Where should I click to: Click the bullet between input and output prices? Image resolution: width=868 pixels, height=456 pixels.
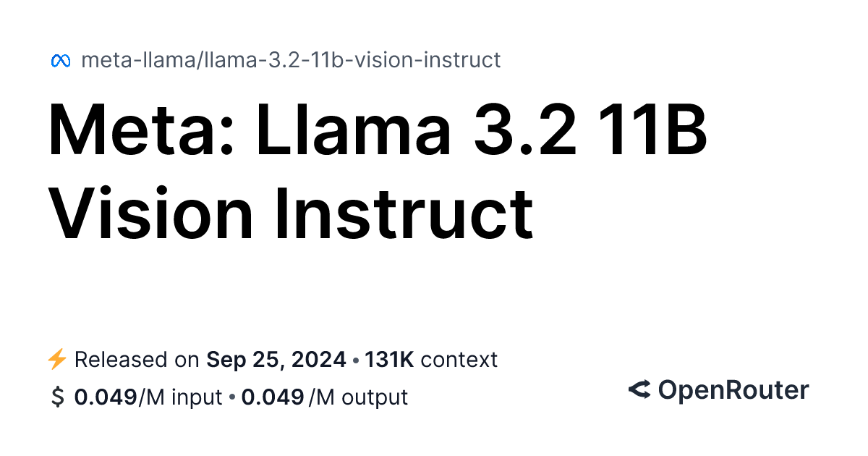(x=231, y=397)
